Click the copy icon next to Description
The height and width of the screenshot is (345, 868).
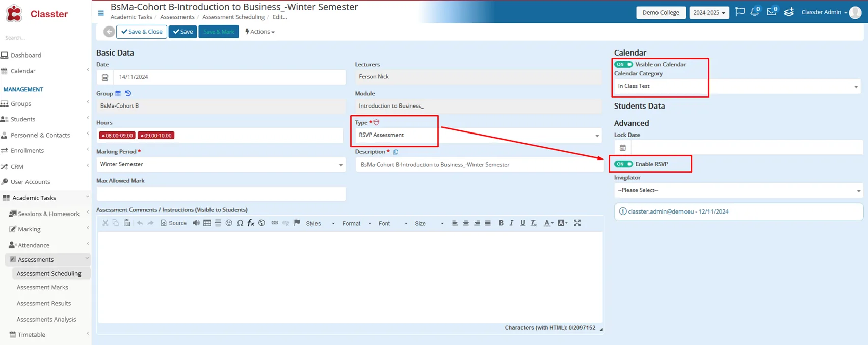coord(396,152)
